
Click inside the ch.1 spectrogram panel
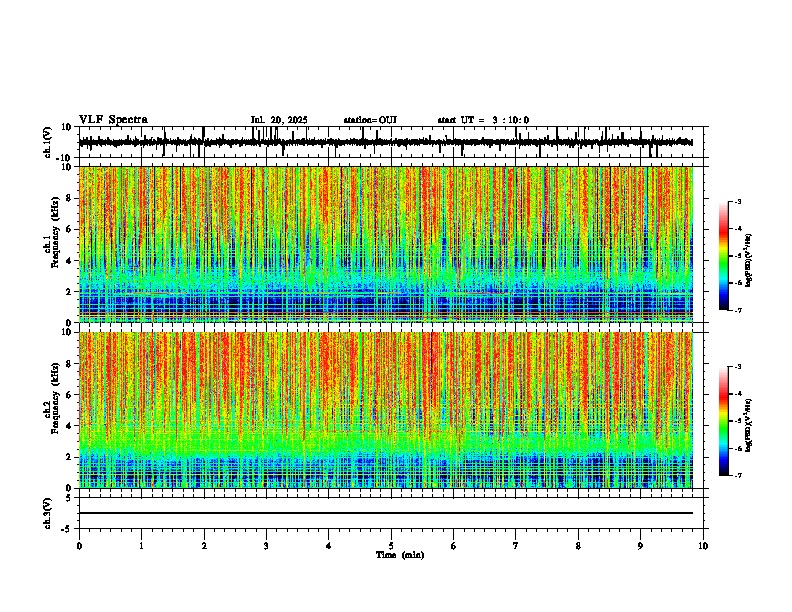[386, 244]
